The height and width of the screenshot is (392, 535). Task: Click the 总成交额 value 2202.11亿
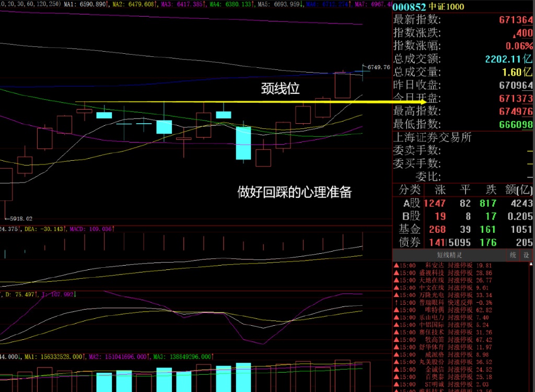pos(509,59)
